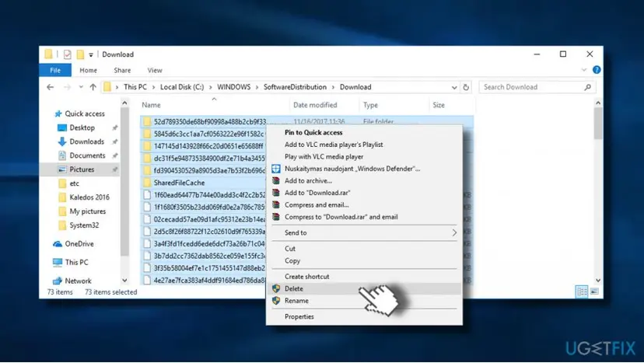Click the Back navigation arrow
The height and width of the screenshot is (363, 644).
click(x=50, y=87)
